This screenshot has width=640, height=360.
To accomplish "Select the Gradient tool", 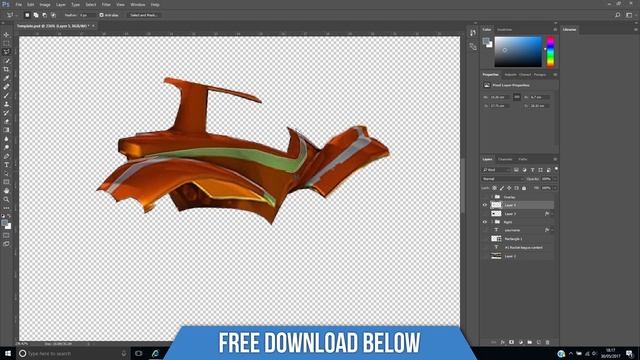I will [7, 130].
